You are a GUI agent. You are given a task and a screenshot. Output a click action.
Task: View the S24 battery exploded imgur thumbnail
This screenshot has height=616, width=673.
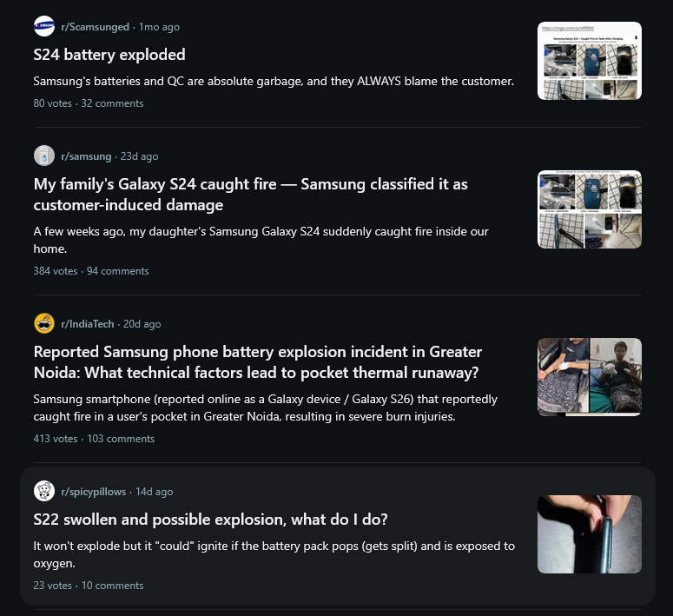pyautogui.click(x=590, y=61)
